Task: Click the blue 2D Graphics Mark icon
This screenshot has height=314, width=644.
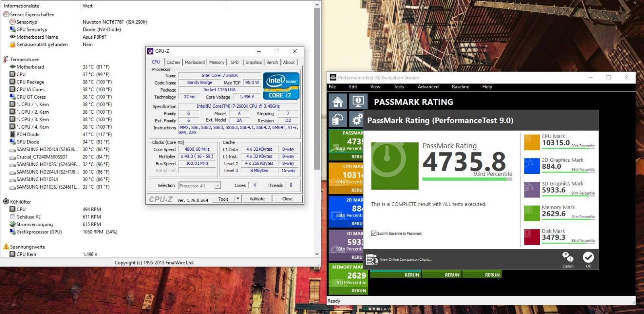Action: [532, 166]
